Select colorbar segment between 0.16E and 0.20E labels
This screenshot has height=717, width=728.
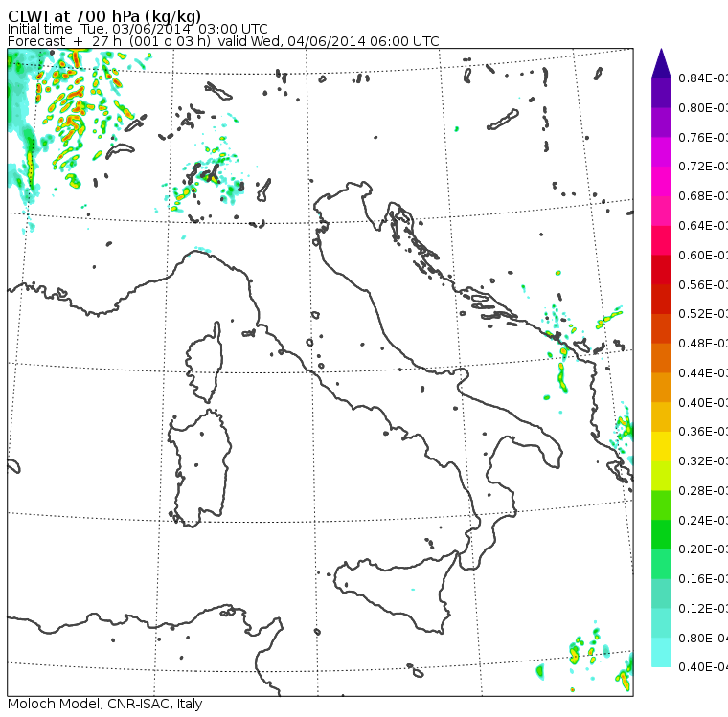pos(661,565)
